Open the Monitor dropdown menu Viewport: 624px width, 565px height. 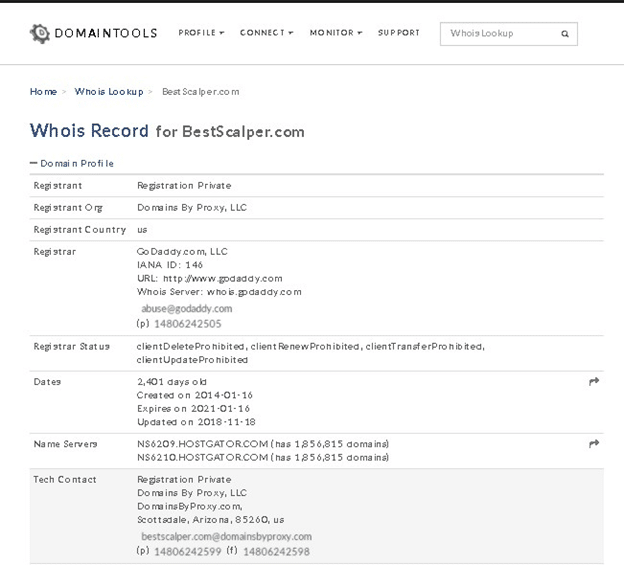(x=336, y=33)
